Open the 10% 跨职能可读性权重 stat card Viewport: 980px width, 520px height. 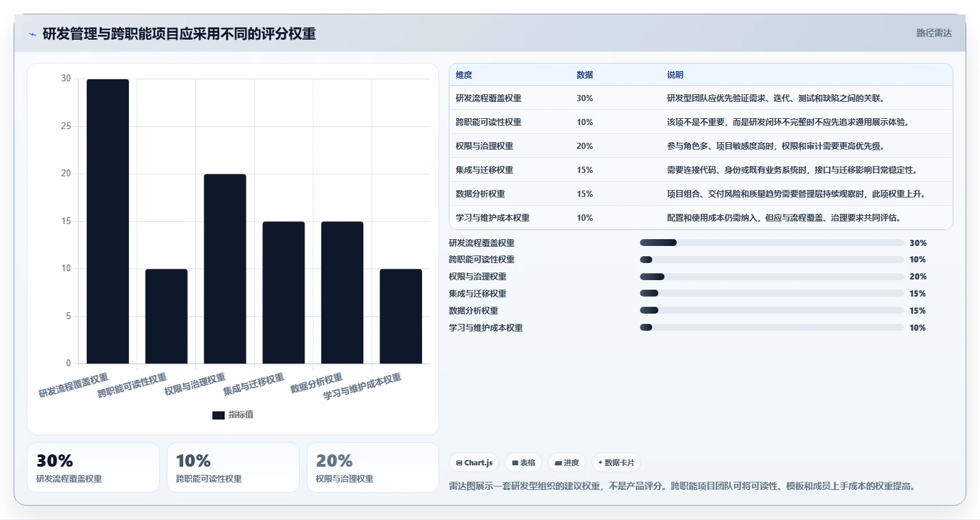click(x=233, y=467)
